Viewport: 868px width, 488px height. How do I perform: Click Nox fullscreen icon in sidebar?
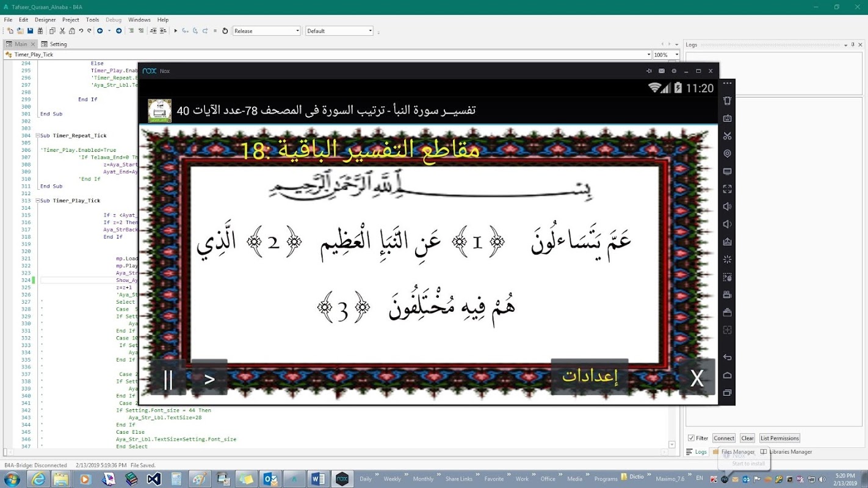coord(727,189)
